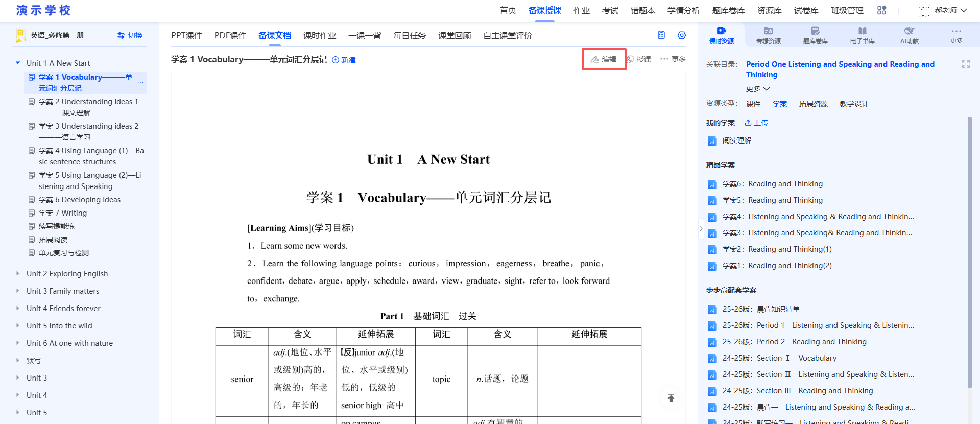Click the 编辑 button

tap(604, 59)
